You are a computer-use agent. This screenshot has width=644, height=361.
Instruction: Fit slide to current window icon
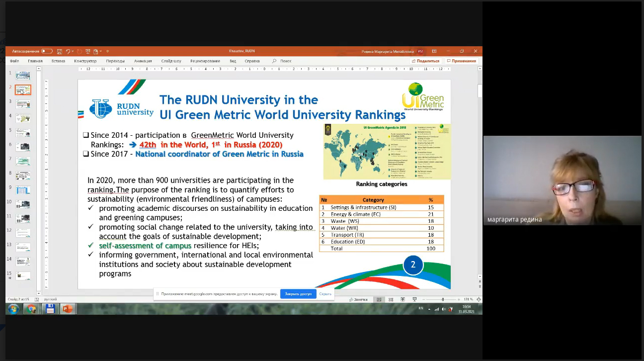click(x=479, y=299)
